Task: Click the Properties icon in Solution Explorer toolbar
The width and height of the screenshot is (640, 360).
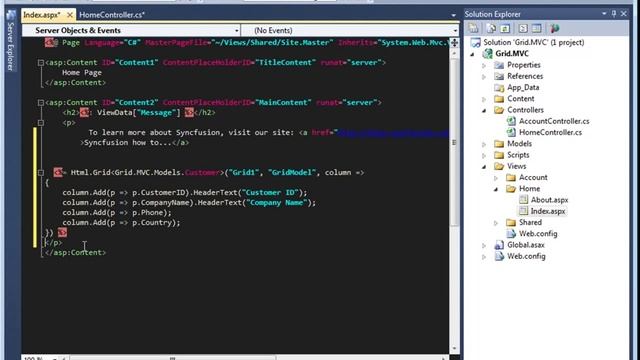Action: (473, 28)
